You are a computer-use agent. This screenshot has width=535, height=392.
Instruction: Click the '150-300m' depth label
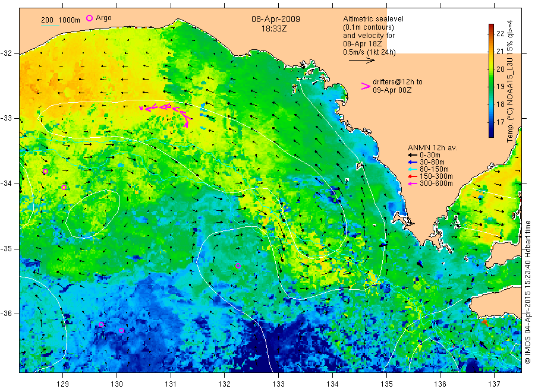pos(436,176)
